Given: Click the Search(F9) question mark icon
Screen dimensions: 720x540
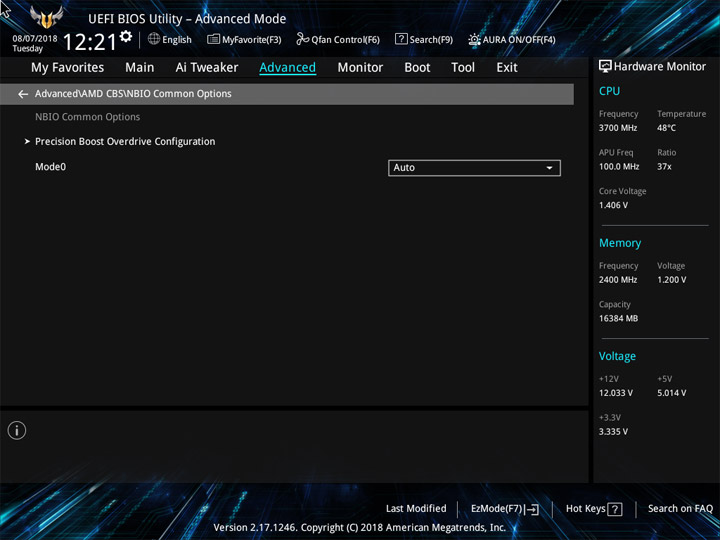Looking at the screenshot, I should click(x=401, y=39).
